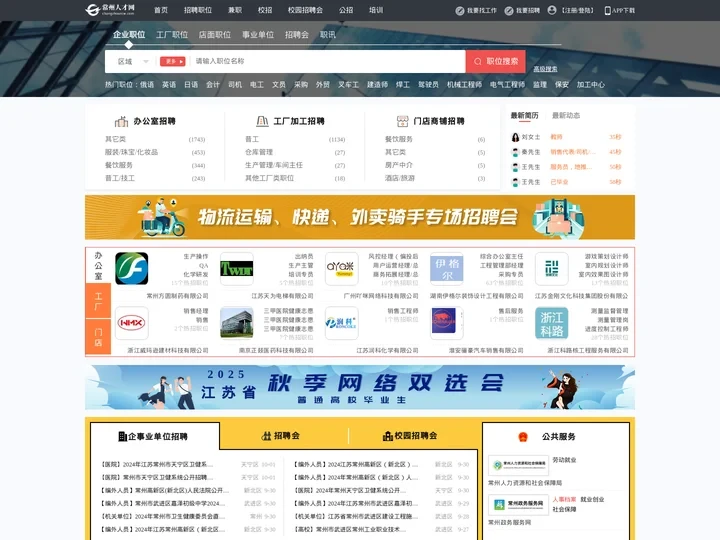The height and width of the screenshot is (540, 720).
Task: Open 招聘职位 navigation item
Action: coord(198,10)
